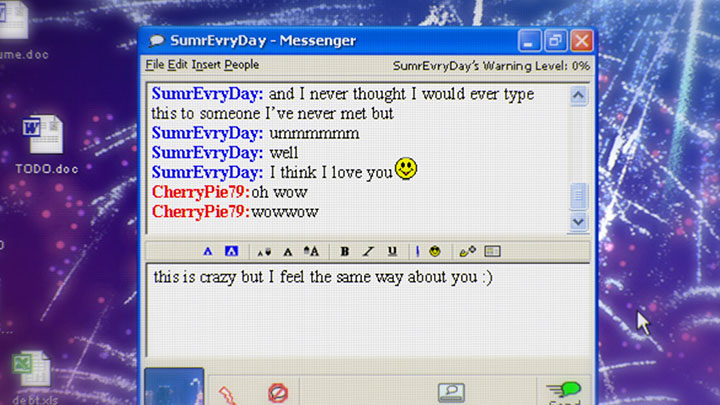The image size is (720, 405).
Task: Click the Warn lightning bolt icon
Action: pyautogui.click(x=228, y=392)
